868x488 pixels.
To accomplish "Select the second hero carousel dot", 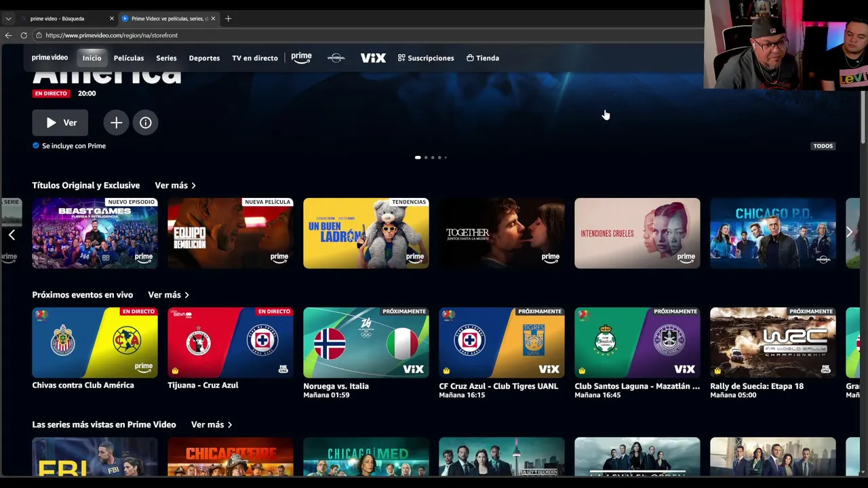I will pos(426,157).
